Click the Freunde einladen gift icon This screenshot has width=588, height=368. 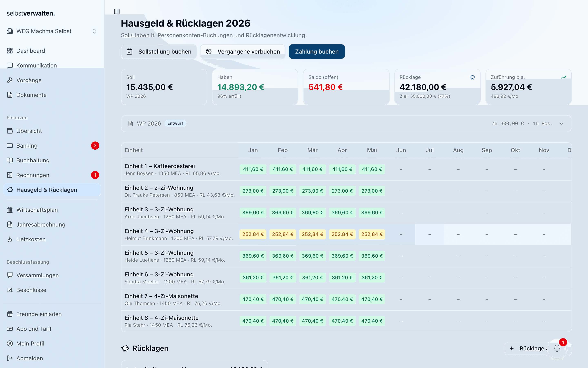[10, 314]
